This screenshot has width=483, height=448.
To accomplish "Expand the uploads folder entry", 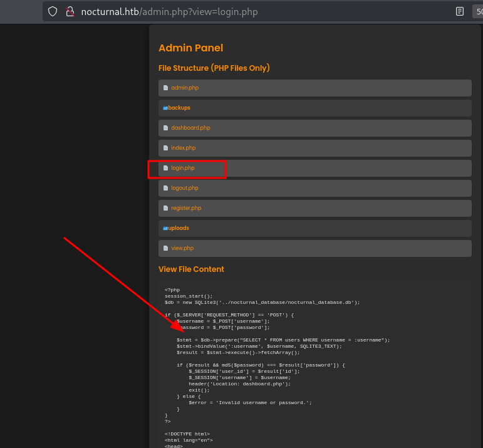I will pos(179,228).
